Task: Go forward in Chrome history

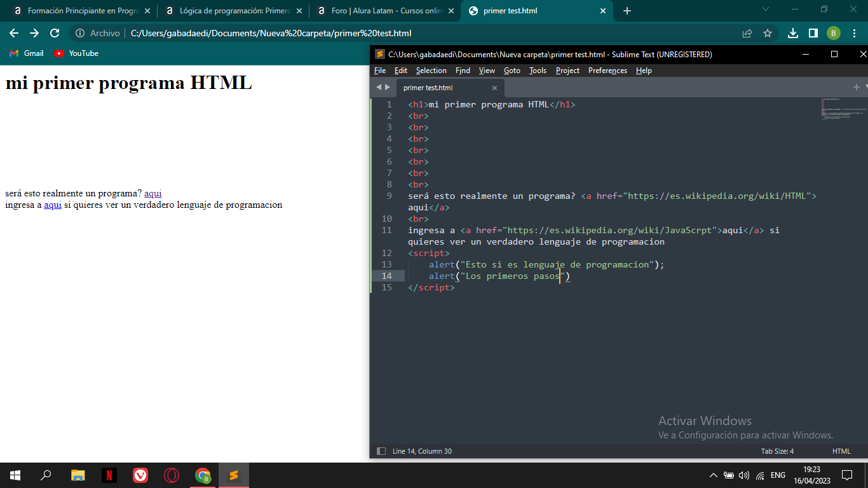Action: (34, 33)
